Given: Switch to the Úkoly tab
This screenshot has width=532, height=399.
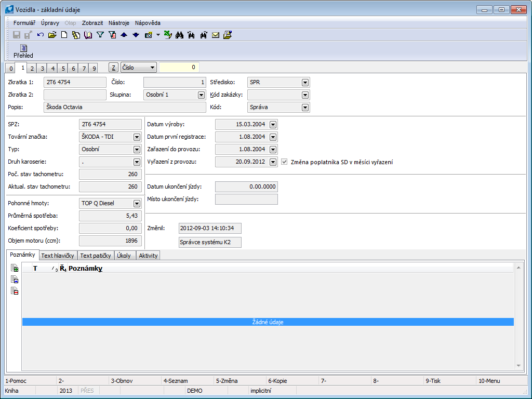Looking at the screenshot, I should (124, 256).
